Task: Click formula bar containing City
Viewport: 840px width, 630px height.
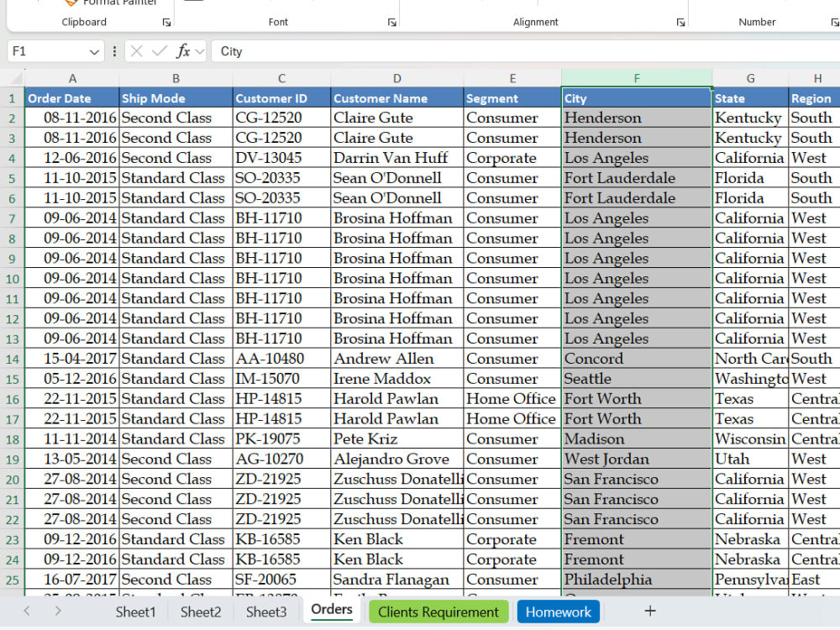Action: (525, 51)
